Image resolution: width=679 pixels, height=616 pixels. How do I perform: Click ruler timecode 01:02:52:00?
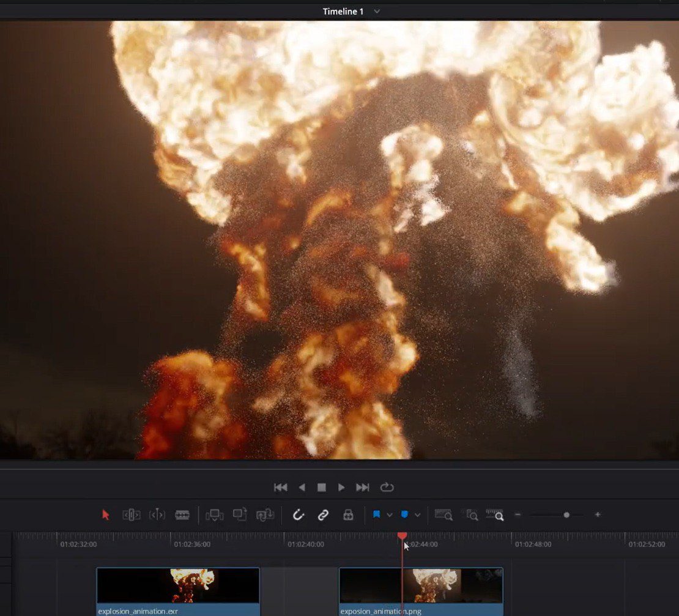pyautogui.click(x=647, y=544)
